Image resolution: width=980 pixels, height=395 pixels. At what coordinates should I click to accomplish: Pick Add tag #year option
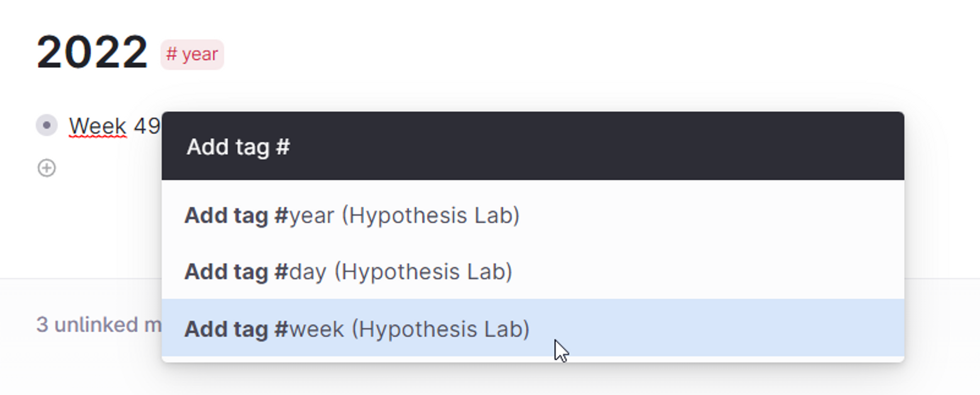pos(533,215)
